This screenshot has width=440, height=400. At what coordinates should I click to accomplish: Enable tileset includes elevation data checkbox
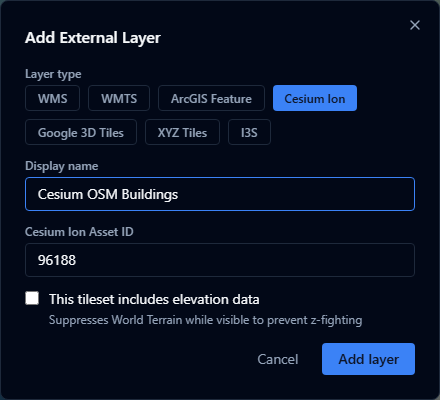point(32,298)
